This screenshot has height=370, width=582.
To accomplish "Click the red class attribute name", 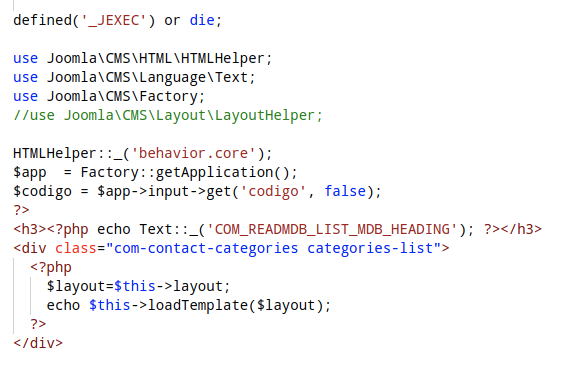I will point(76,248).
